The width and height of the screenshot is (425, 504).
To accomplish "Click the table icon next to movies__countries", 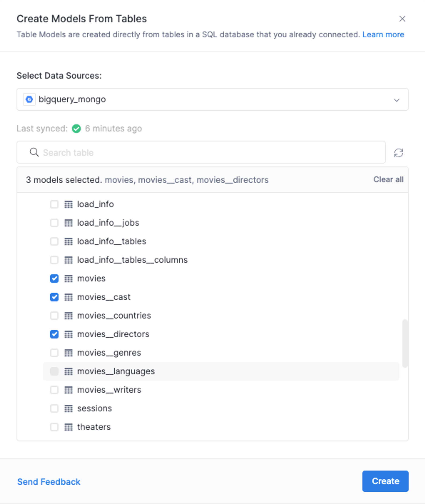I will pos(68,316).
